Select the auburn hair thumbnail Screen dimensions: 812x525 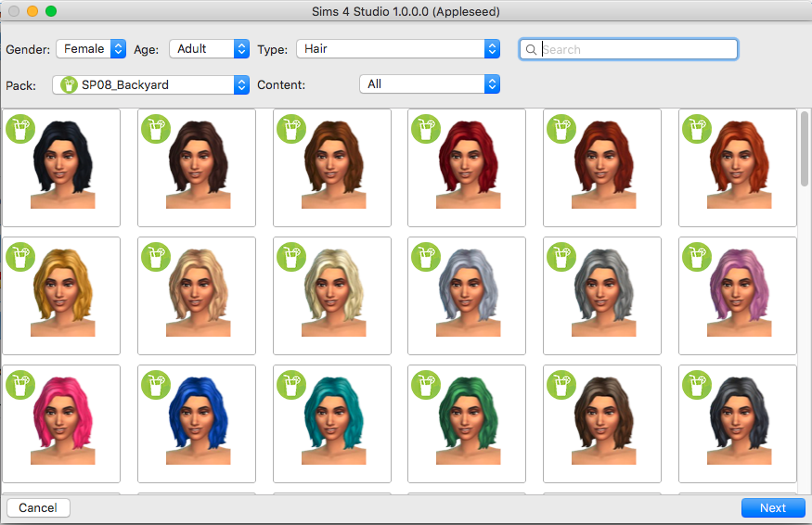click(602, 168)
